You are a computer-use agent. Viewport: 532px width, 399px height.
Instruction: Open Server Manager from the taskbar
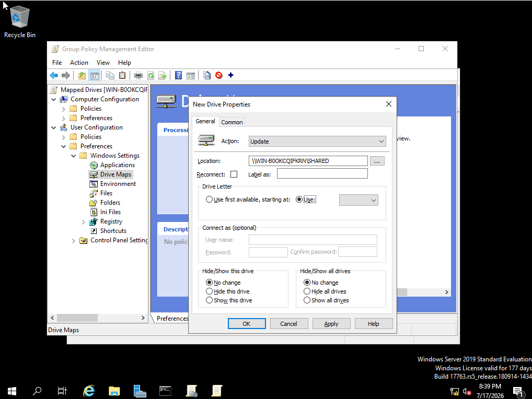coord(140,391)
